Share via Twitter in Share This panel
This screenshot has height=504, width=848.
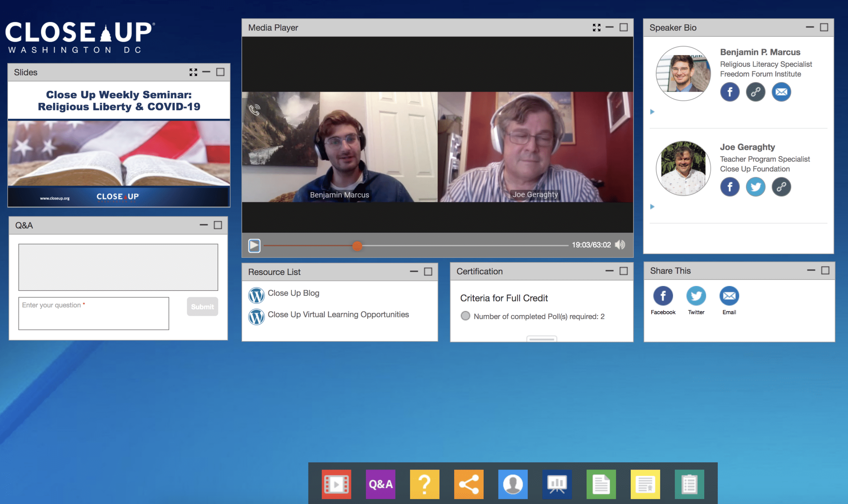click(x=696, y=300)
